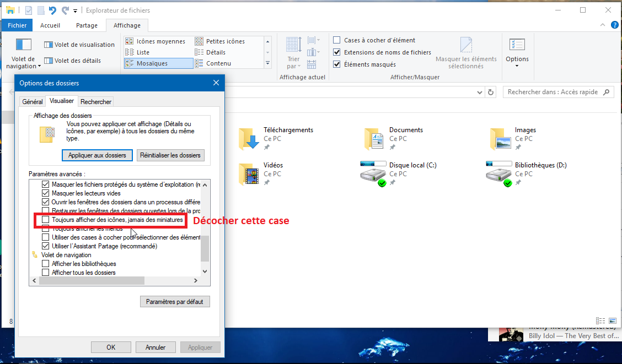The height and width of the screenshot is (364, 622).
Task: Switch to the Accueil ribbon tab
Action: (x=50, y=25)
